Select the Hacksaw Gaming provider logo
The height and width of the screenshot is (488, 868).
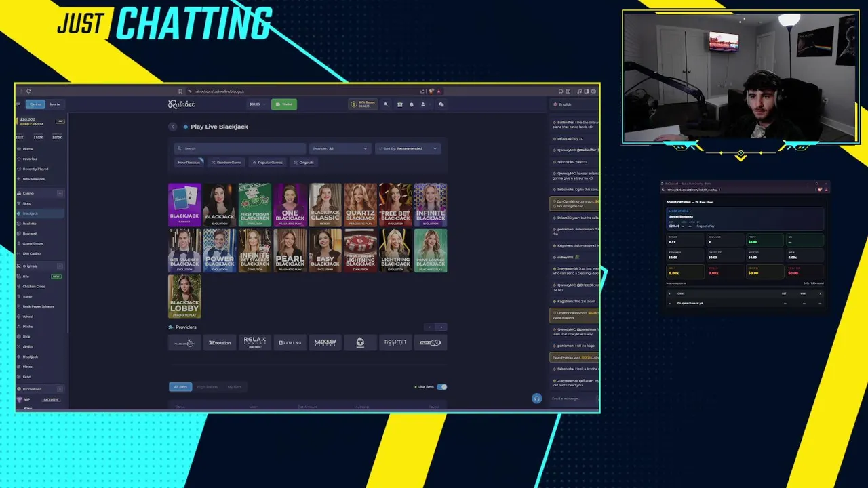click(325, 343)
